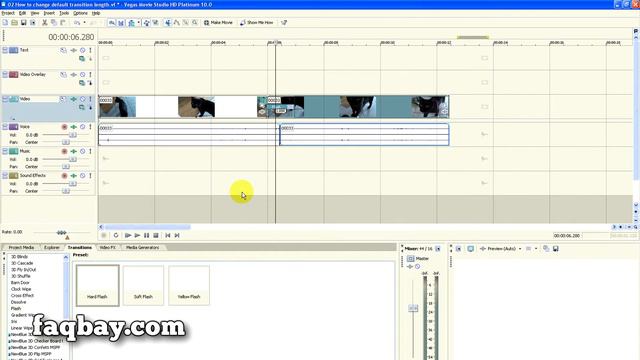Screen dimensions: 640x360
Task: Click the What's This help icon
Action: tap(284, 23)
